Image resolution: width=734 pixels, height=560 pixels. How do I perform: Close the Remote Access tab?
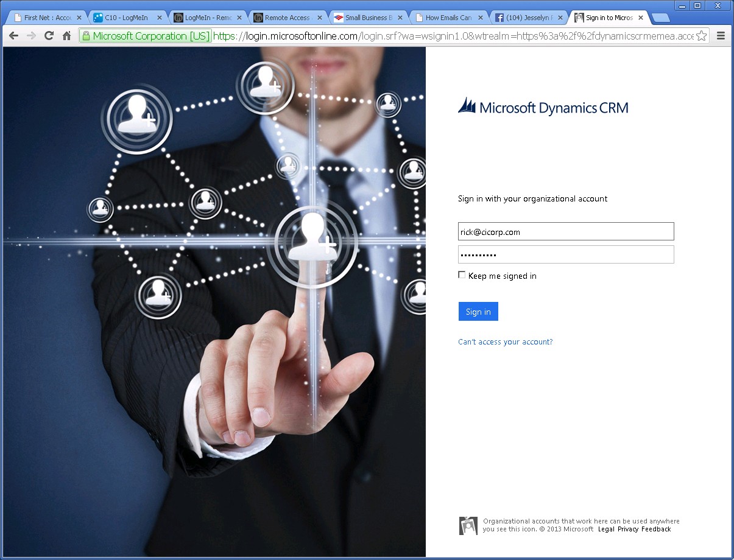click(x=320, y=18)
